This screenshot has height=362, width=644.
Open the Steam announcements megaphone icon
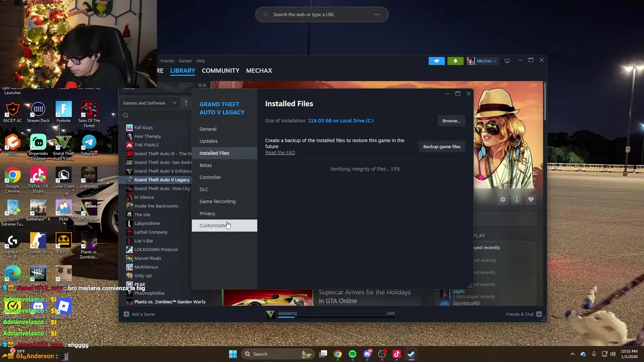click(x=437, y=61)
